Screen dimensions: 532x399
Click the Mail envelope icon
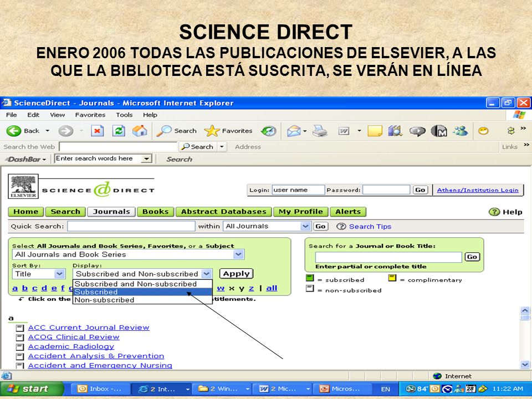click(x=294, y=131)
